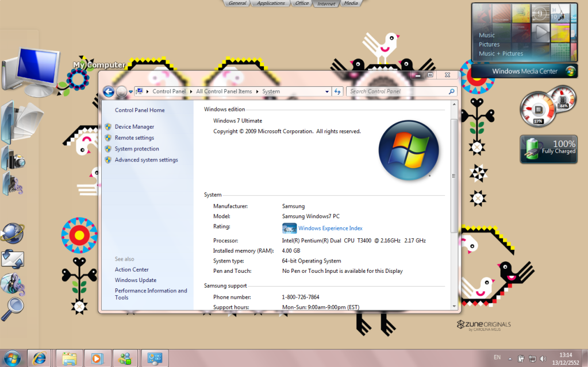The height and width of the screenshot is (367, 588).
Task: Click the CPU meter gauge gadget
Action: 538,110
